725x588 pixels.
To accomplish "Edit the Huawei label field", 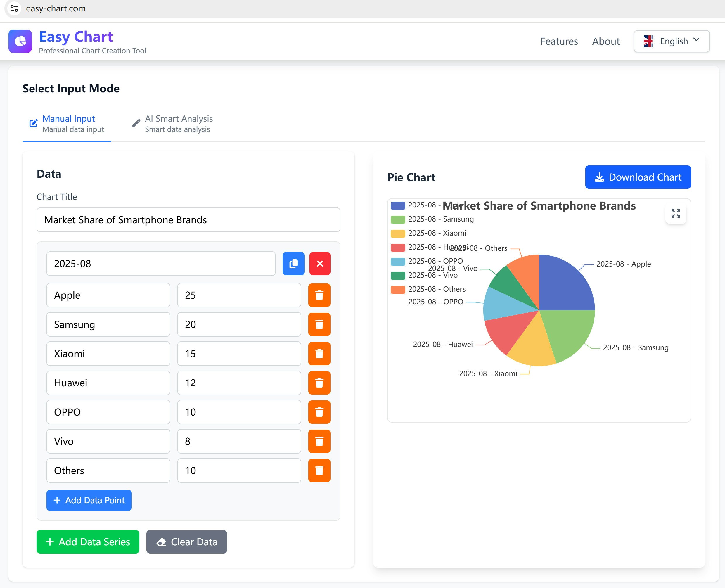I will (x=108, y=383).
